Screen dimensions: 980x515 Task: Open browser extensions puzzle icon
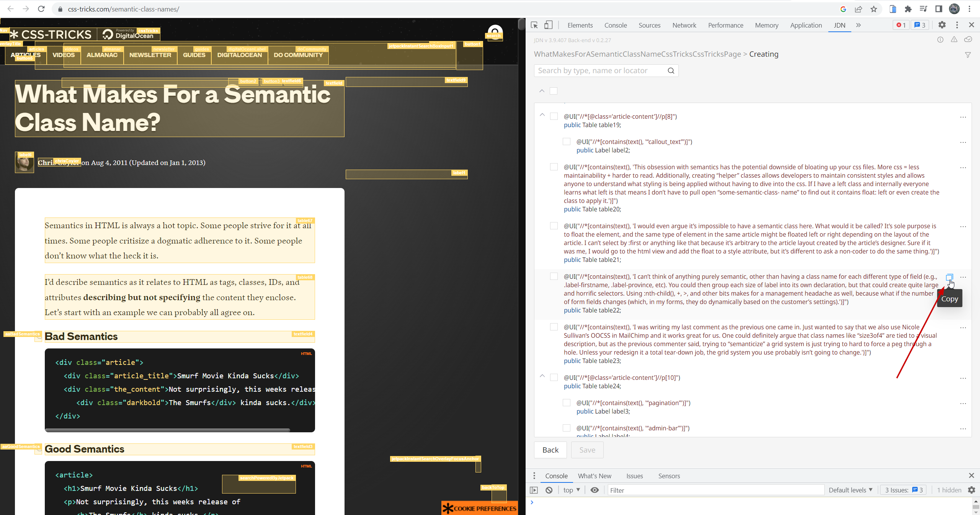(x=908, y=9)
